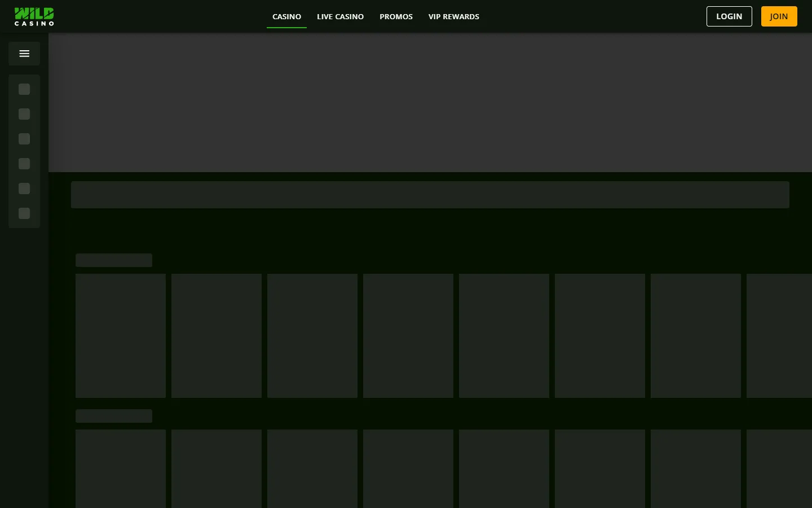Open VIP REWARDS page

tap(454, 16)
